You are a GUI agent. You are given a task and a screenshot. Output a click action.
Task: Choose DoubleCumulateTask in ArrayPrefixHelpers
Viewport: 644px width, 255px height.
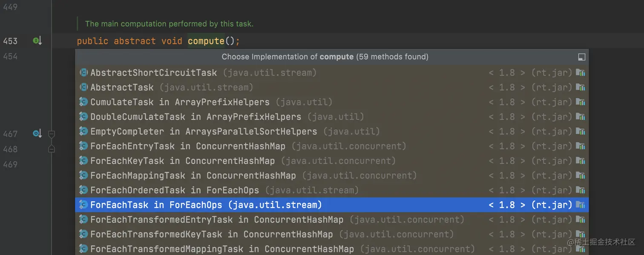pos(332,117)
